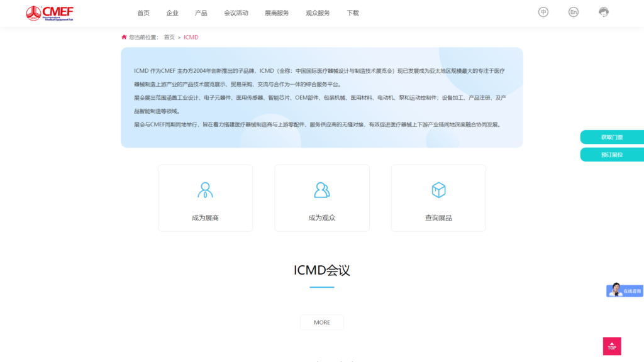Click the visitor people icon

[321, 190]
